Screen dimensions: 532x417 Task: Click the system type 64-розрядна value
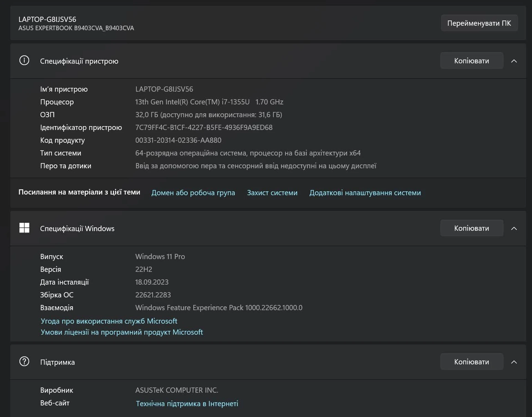pos(248,153)
